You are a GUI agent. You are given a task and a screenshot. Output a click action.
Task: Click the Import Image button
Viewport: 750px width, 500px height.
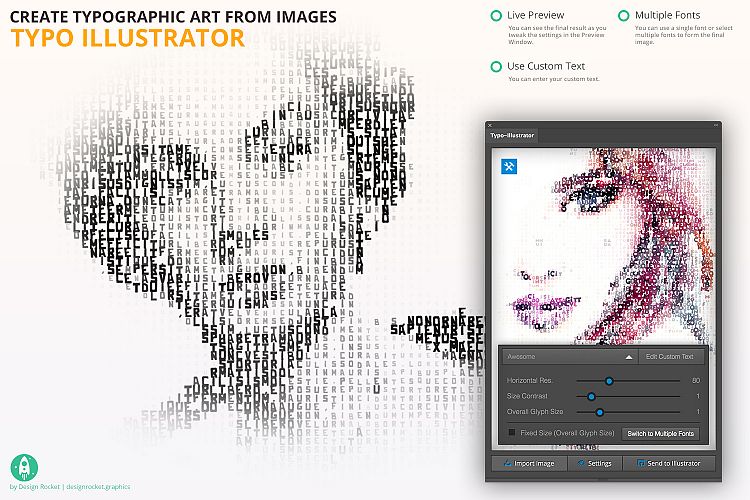point(529,463)
